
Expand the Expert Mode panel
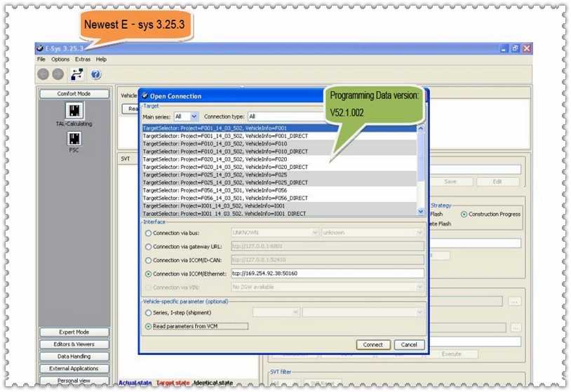point(74,332)
